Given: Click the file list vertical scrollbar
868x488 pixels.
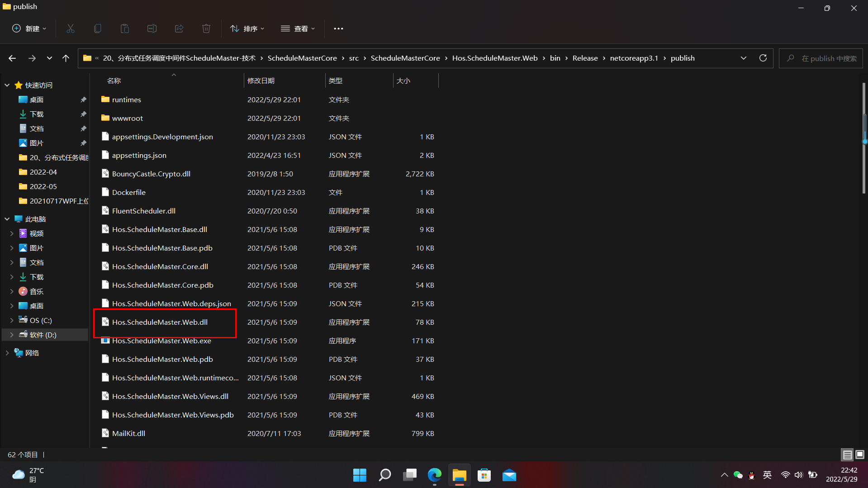Looking at the screenshot, I should (x=864, y=138).
